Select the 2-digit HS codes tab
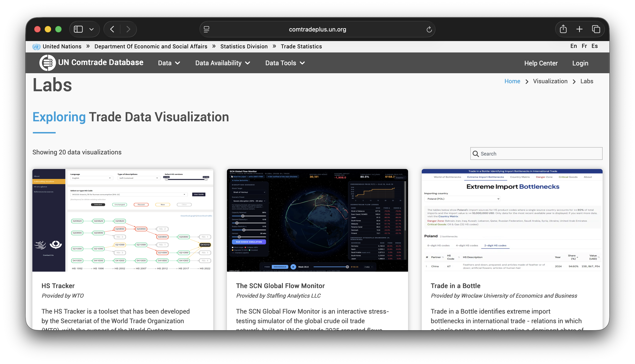This screenshot has width=635, height=364. [495, 245]
